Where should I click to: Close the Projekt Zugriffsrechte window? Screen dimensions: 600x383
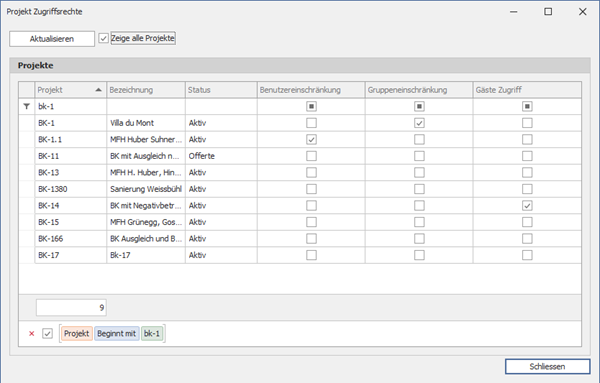click(x=582, y=12)
